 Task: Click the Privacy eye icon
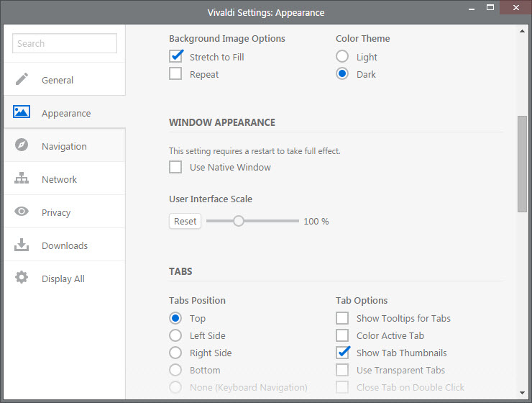pos(22,212)
